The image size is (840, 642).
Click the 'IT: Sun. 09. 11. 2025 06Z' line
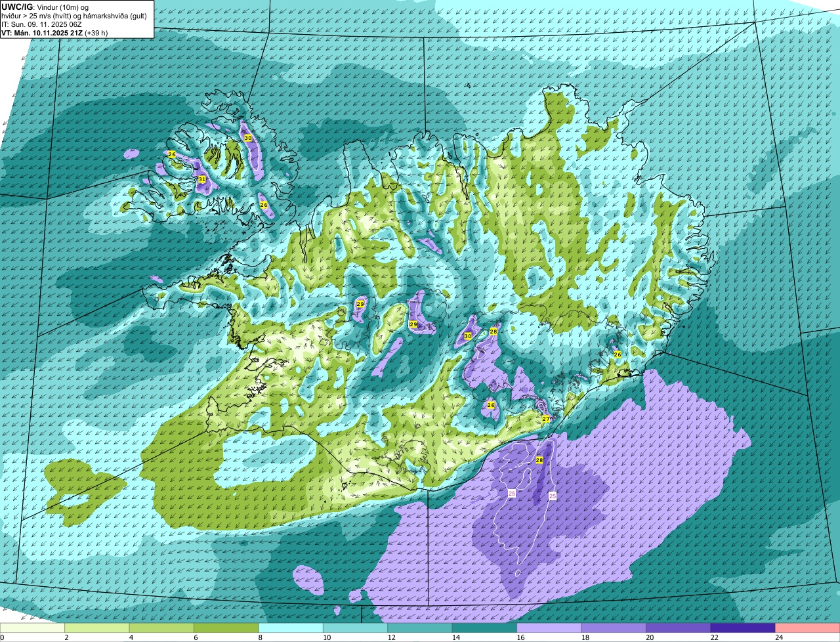(x=42, y=24)
